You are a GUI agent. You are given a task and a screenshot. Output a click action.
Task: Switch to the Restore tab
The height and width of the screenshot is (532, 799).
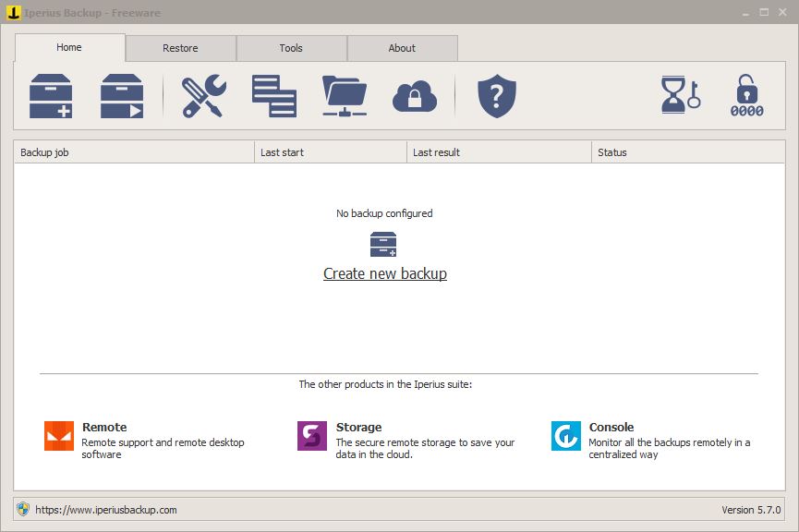click(x=181, y=48)
